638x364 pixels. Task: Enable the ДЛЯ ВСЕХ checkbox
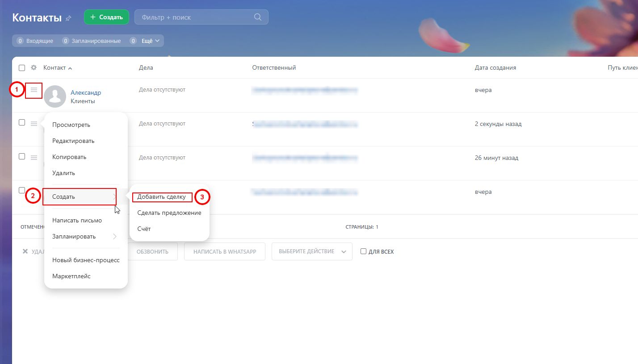(x=363, y=251)
